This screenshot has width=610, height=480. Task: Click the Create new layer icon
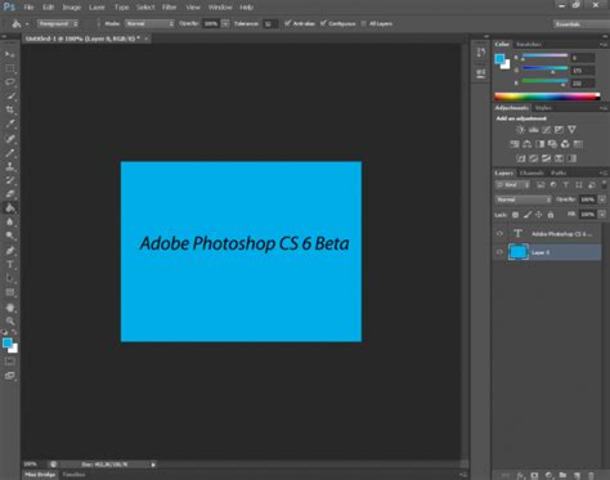coord(577,475)
